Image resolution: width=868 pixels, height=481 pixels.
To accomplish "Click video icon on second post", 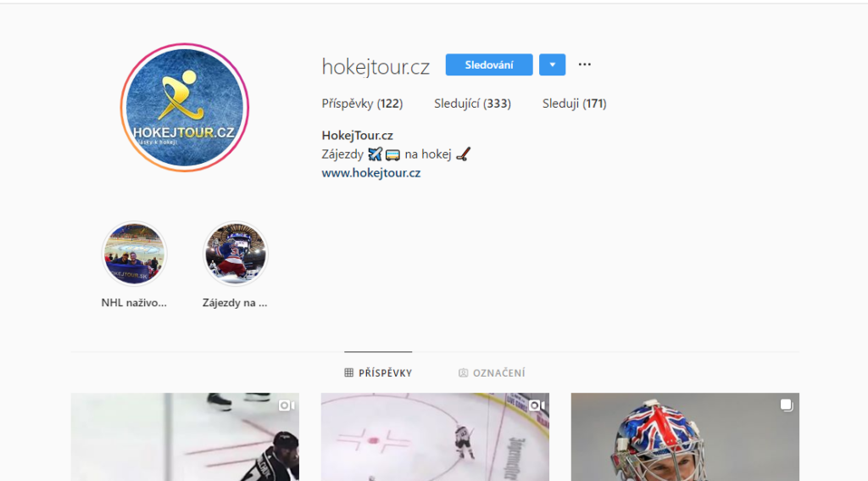I will [x=537, y=405].
